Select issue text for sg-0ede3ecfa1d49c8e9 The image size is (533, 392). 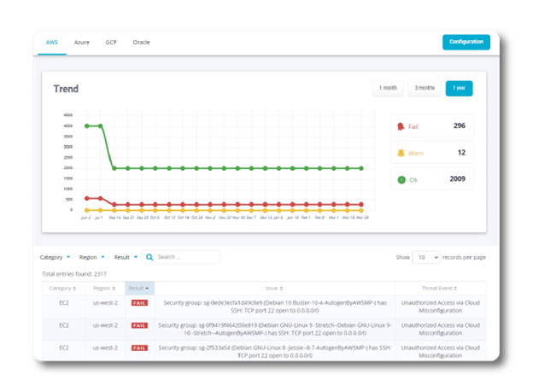pos(275,307)
